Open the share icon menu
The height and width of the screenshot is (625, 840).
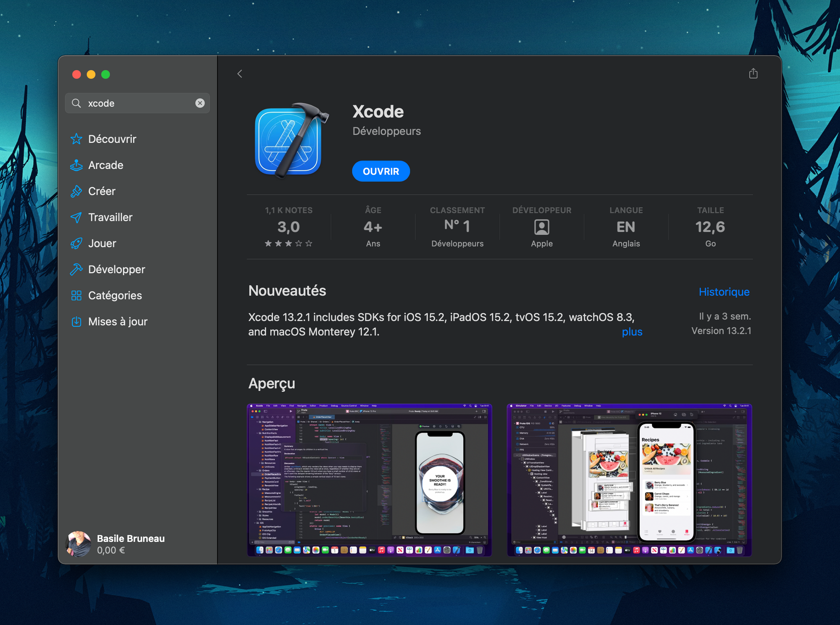(753, 74)
